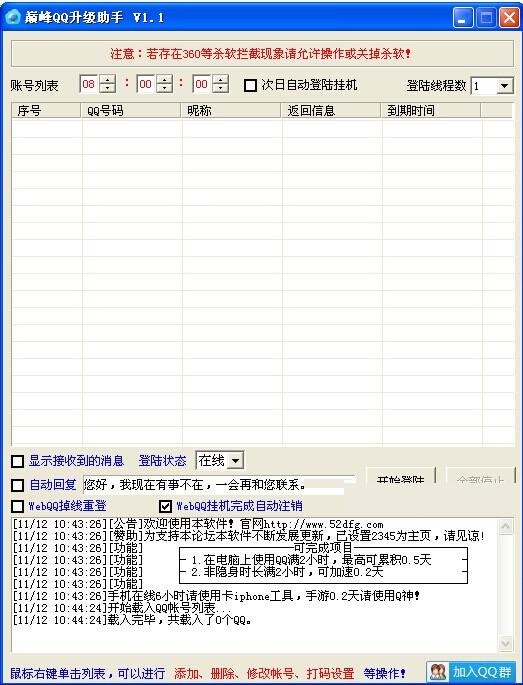Open 登陆状态 在线 dropdown
Viewport: 523px width, 685px height.
click(x=235, y=460)
